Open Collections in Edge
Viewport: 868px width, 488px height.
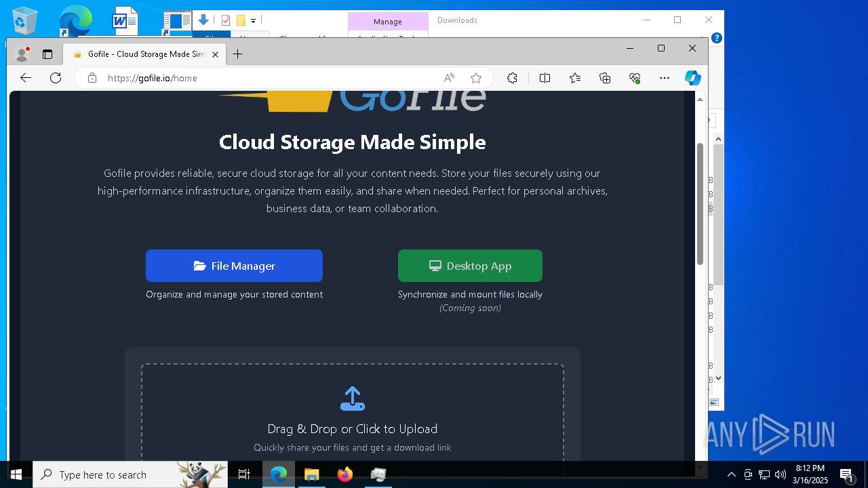click(x=605, y=78)
